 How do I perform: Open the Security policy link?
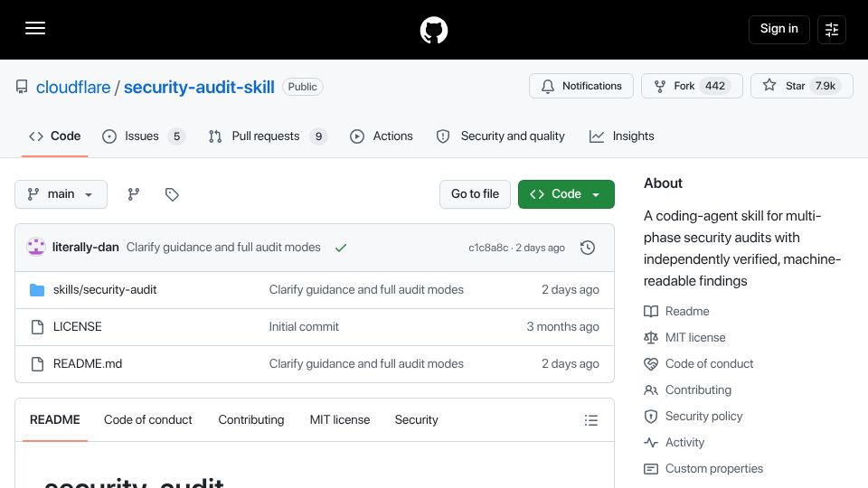point(703,416)
